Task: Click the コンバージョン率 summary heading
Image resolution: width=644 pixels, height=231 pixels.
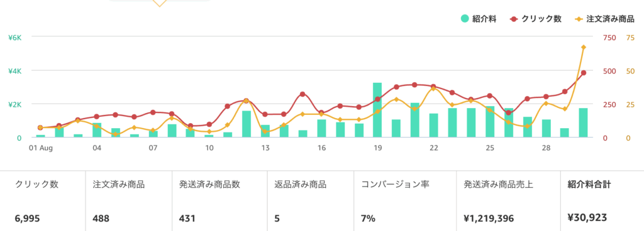Action: 395,185
